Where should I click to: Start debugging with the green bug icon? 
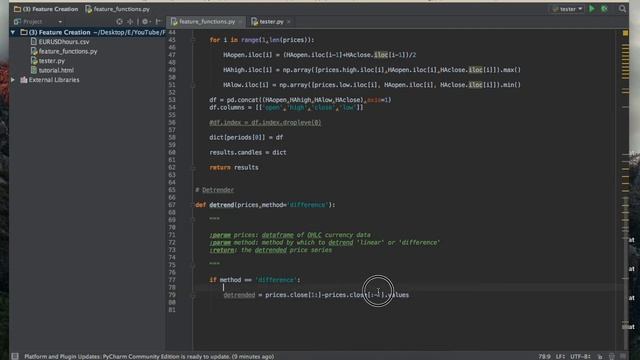click(604, 9)
